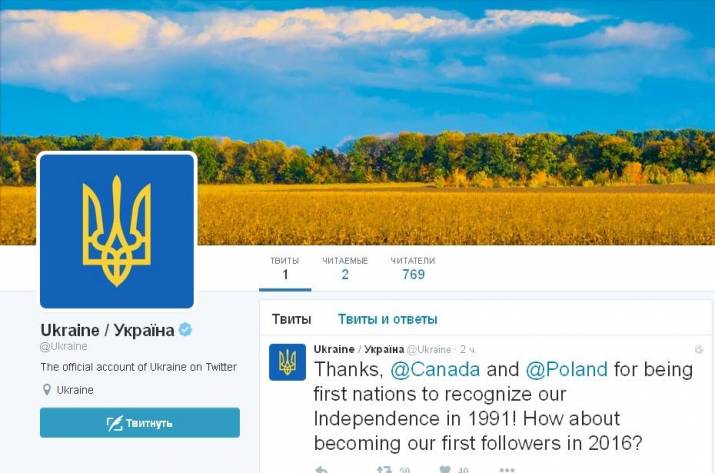Click the blue verified badge next to the name

185,329
